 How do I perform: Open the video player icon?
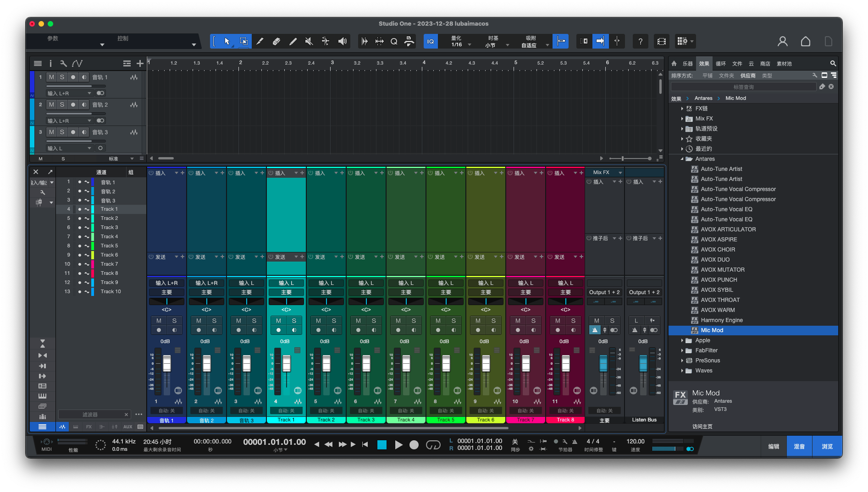pos(662,41)
